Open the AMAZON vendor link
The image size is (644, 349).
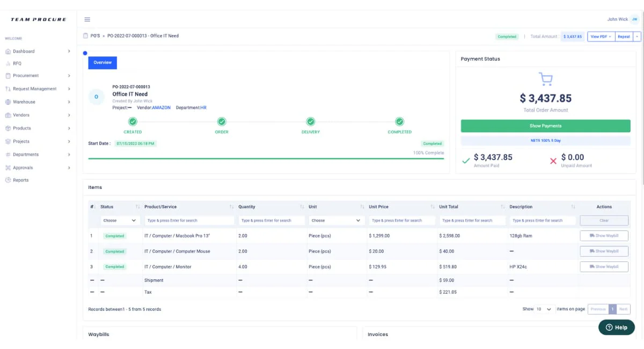pyautogui.click(x=161, y=108)
